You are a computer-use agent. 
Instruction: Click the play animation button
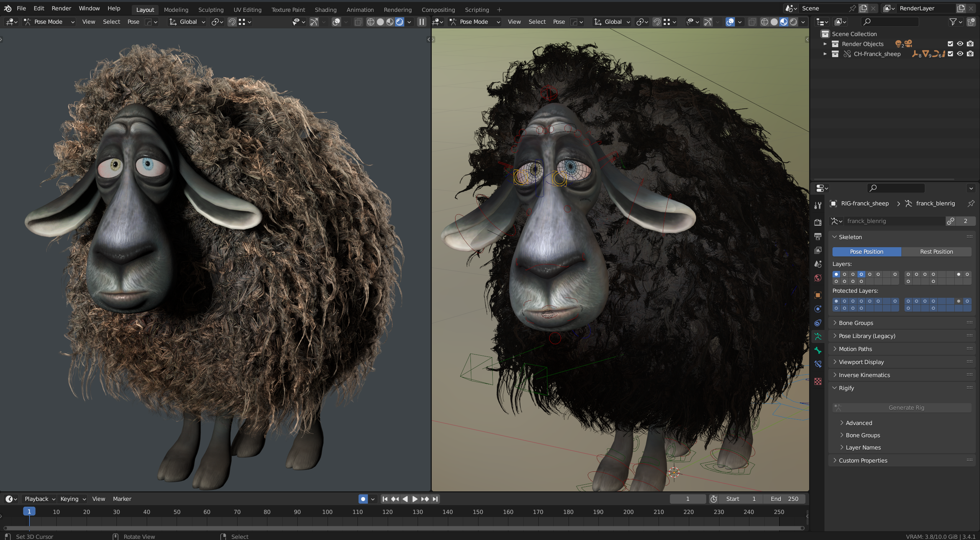415,499
